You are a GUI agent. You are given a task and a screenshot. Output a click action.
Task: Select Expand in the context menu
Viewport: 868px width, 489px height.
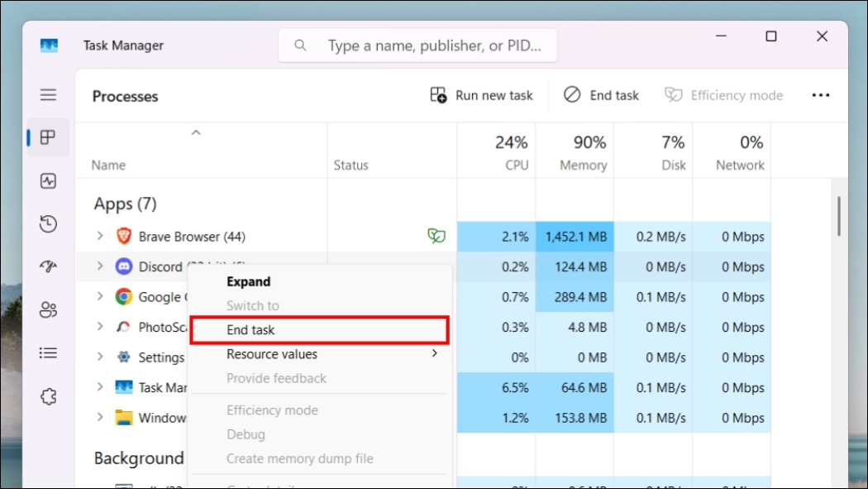click(x=248, y=281)
